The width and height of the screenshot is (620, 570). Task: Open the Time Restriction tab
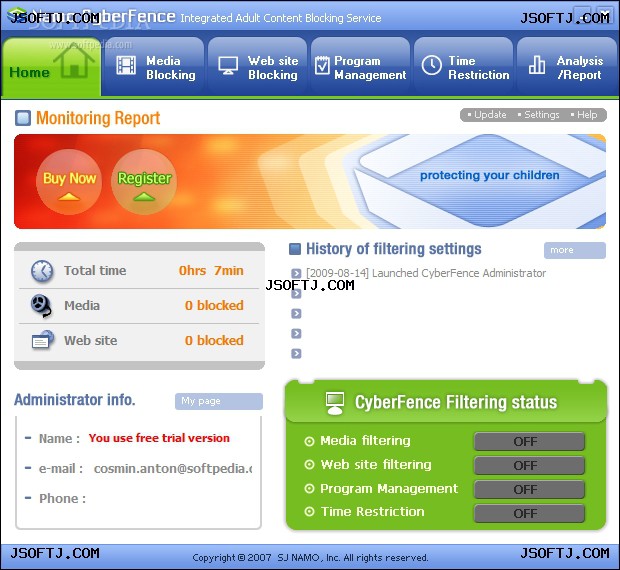pyautogui.click(x=463, y=66)
